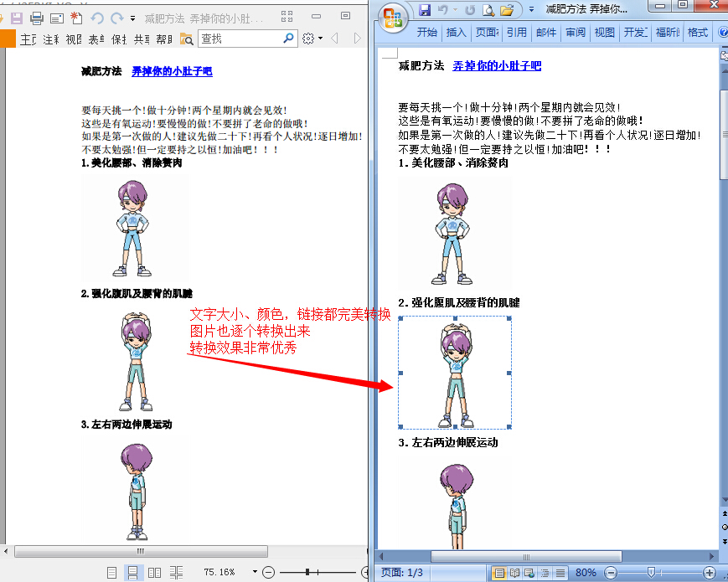Expand the Undo history dropdown in Word
This screenshot has height=582, width=728.
456,10
